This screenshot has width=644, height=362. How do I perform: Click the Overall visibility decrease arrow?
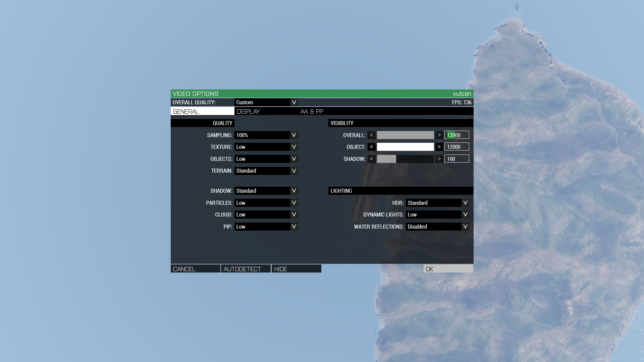(371, 135)
